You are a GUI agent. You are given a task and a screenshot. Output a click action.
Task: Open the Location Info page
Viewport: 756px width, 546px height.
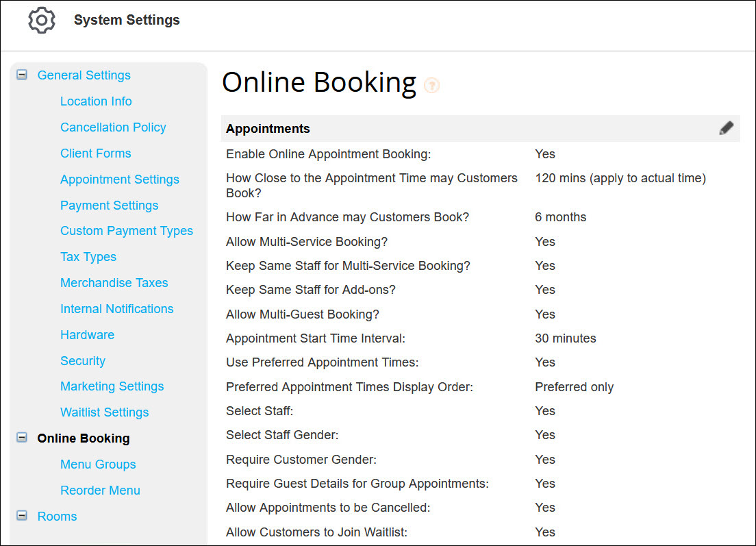96,101
